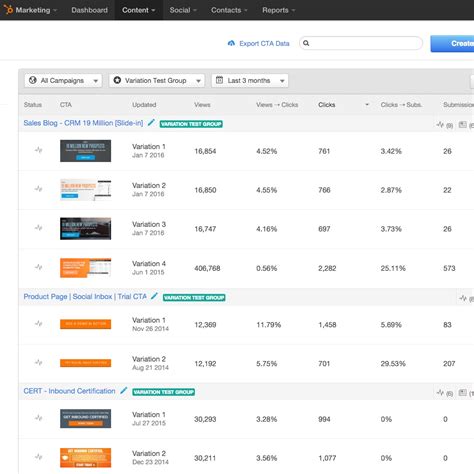The image size is (474, 474).
Task: Open the Variation Test Group filter dropdown
Action: 157,80
